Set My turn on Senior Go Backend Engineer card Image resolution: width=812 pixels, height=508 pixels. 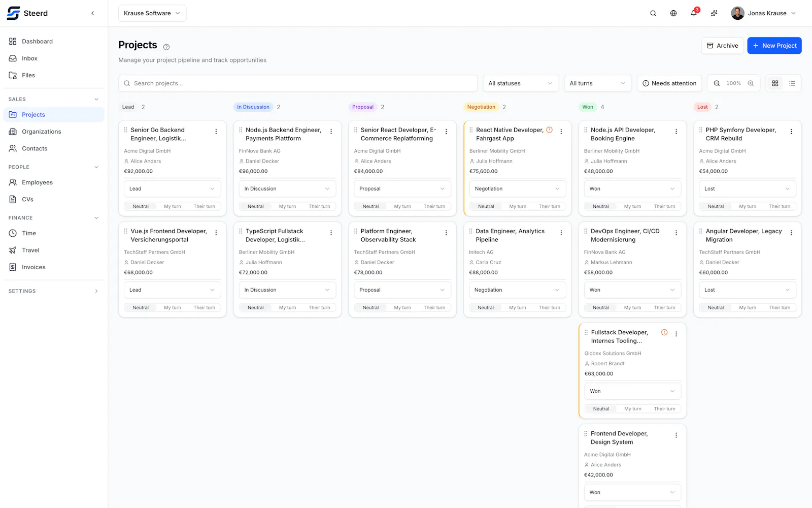(173, 206)
